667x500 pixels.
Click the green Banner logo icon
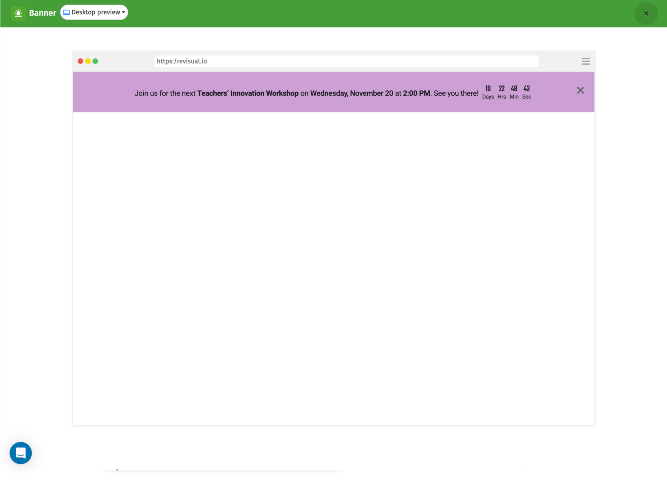[x=18, y=13]
